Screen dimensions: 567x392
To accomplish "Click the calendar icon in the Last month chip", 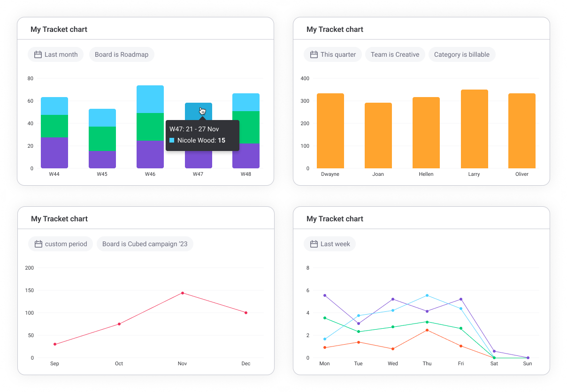I will (x=38, y=54).
